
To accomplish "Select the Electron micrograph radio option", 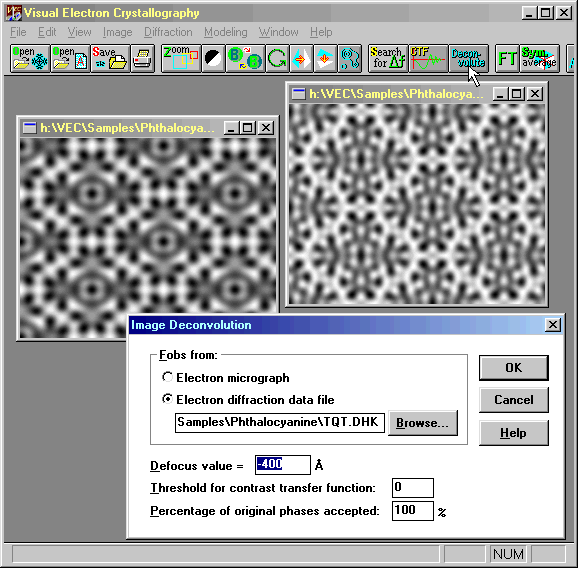I will [x=225, y=378].
